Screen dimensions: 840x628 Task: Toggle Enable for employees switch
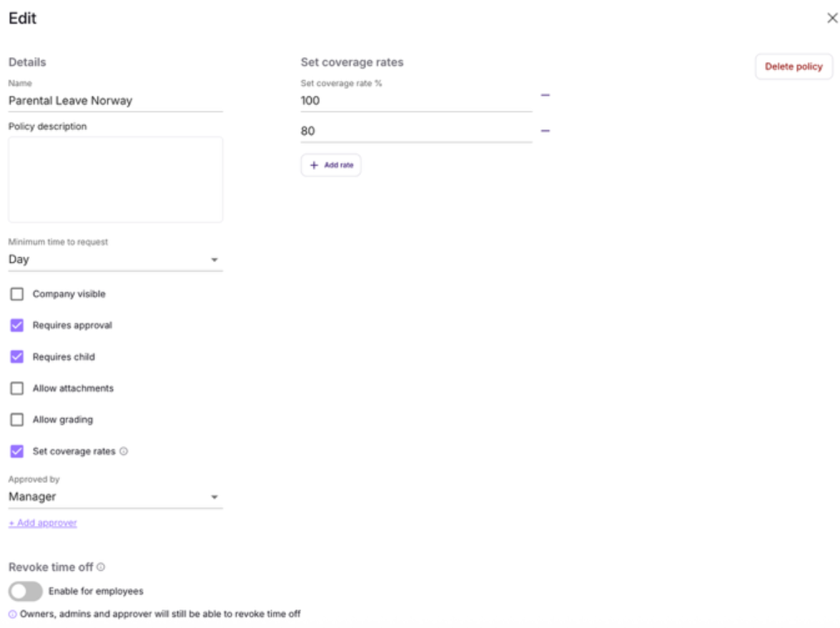coord(25,591)
